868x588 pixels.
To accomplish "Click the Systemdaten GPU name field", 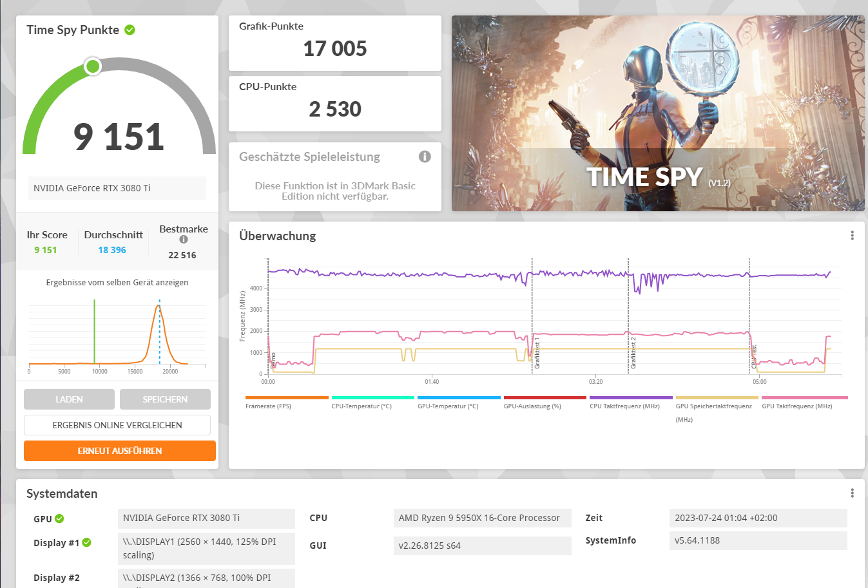I will (206, 518).
